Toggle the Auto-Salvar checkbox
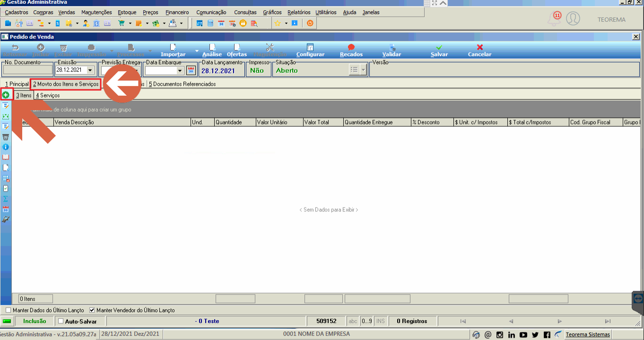This screenshot has width=644, height=340. (60, 321)
